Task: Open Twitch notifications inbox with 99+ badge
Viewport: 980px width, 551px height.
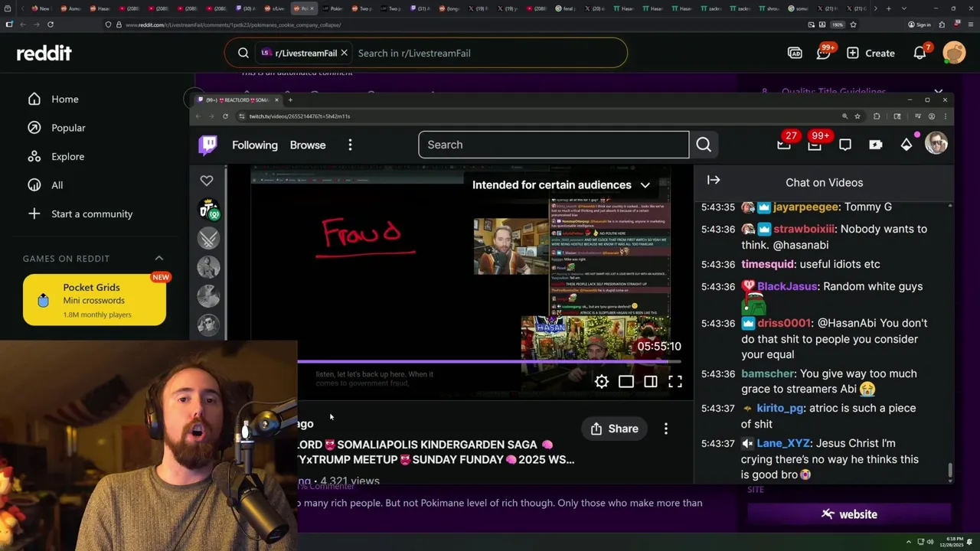Action: pos(815,143)
